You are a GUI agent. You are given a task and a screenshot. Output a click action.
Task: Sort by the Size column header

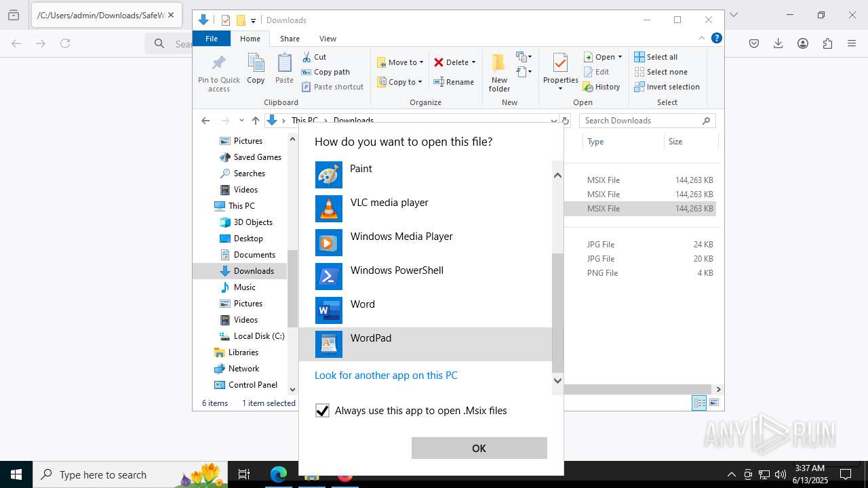pos(691,142)
